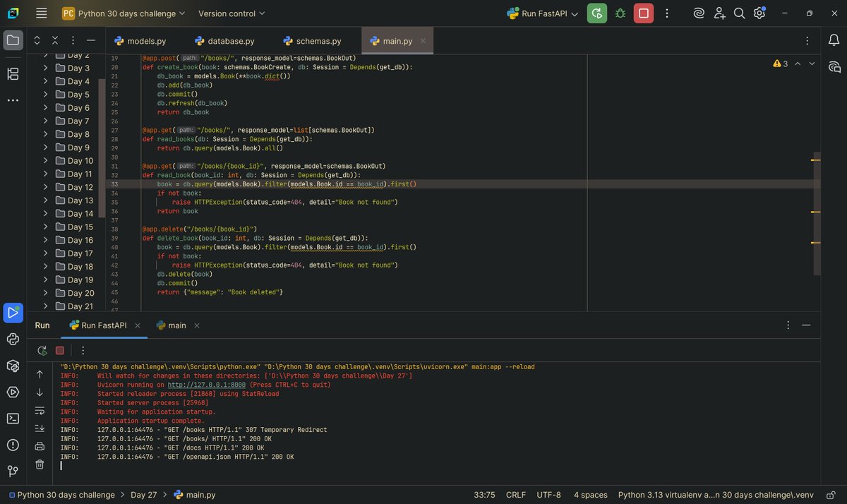Open the Run FastAPI configuration dropdown
847x504 pixels.
point(542,13)
